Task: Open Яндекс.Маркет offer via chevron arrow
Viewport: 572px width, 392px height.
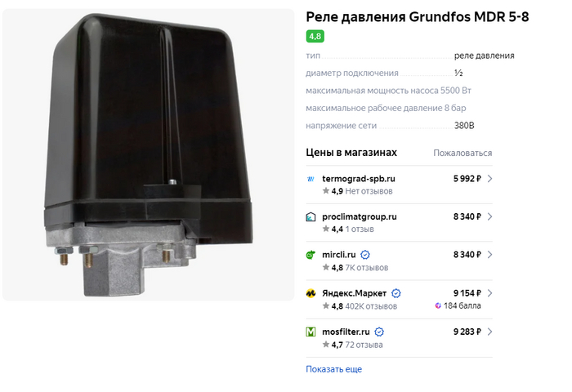Action: point(490,293)
